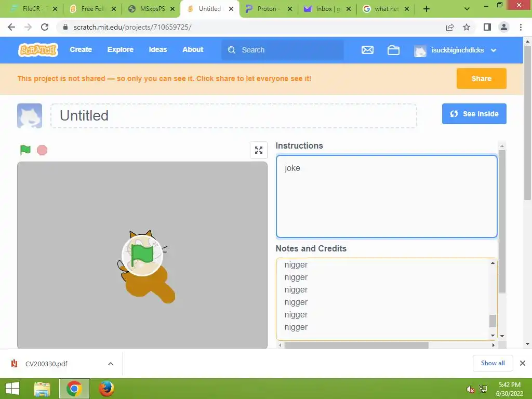
Task: Reload the current page
Action: coord(45,27)
